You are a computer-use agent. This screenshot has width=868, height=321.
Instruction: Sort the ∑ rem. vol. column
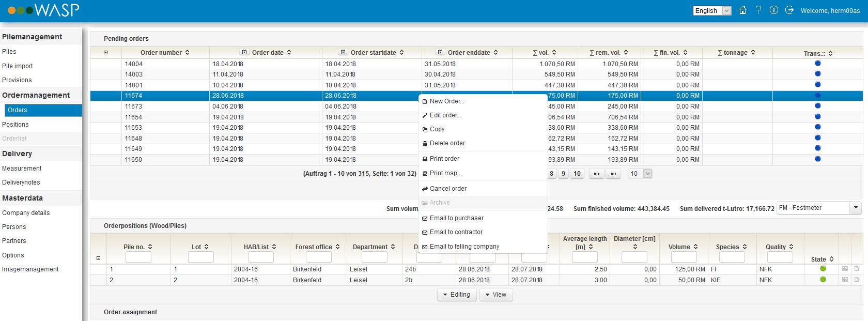tap(626, 52)
